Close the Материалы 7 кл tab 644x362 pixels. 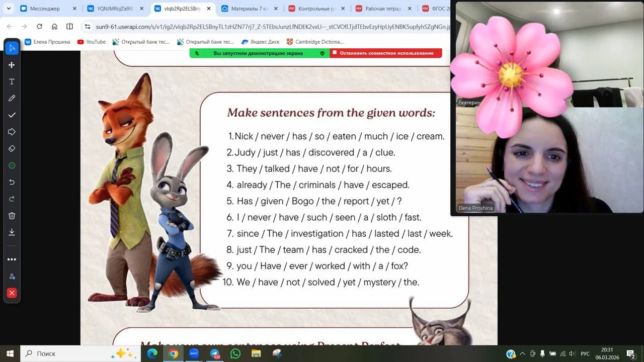pos(275,9)
